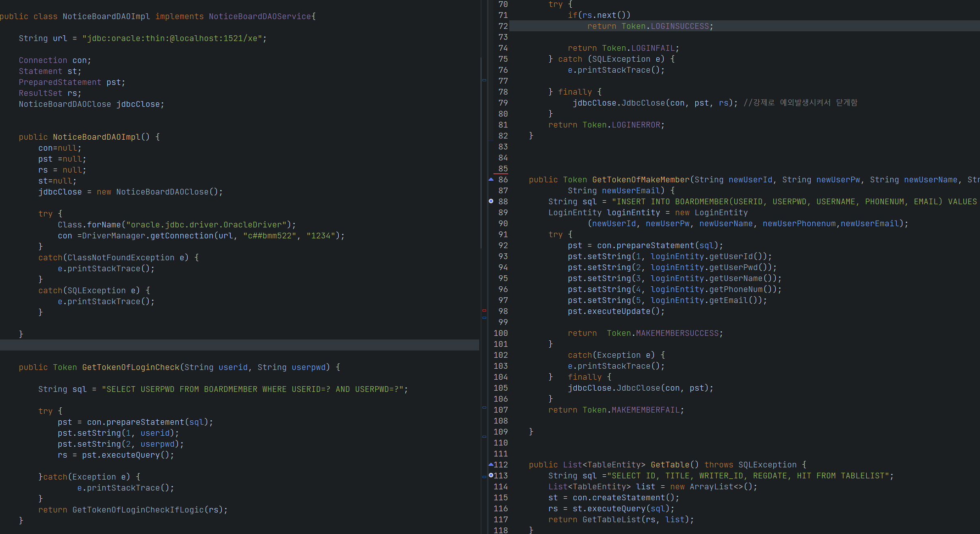
Task: Click the "1234" password string
Action: (x=321, y=236)
